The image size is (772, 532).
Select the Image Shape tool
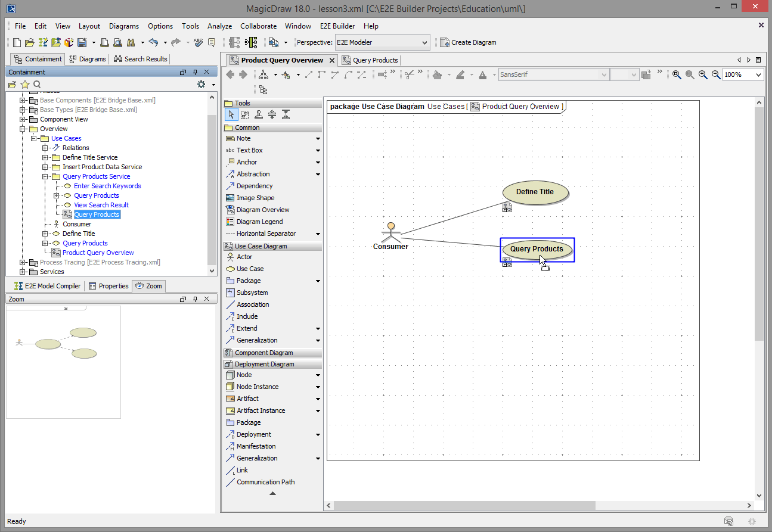click(255, 198)
